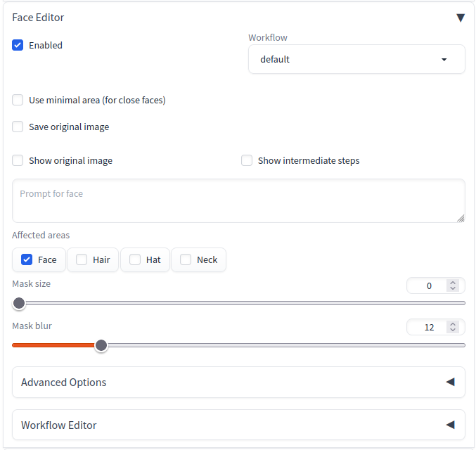This screenshot has height=450, width=476.
Task: Click the Prompt for face text box
Action: [x=238, y=200]
